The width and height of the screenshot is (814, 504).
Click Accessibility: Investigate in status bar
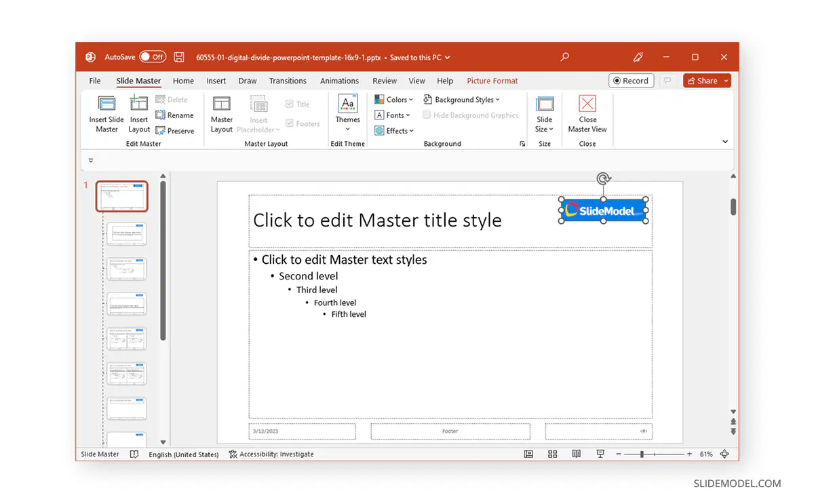click(x=271, y=454)
